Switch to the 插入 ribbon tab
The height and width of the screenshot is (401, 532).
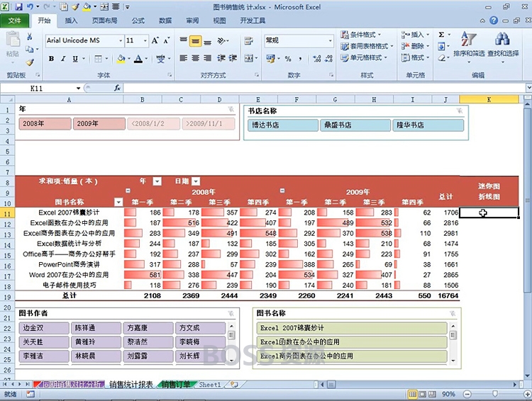(x=71, y=21)
